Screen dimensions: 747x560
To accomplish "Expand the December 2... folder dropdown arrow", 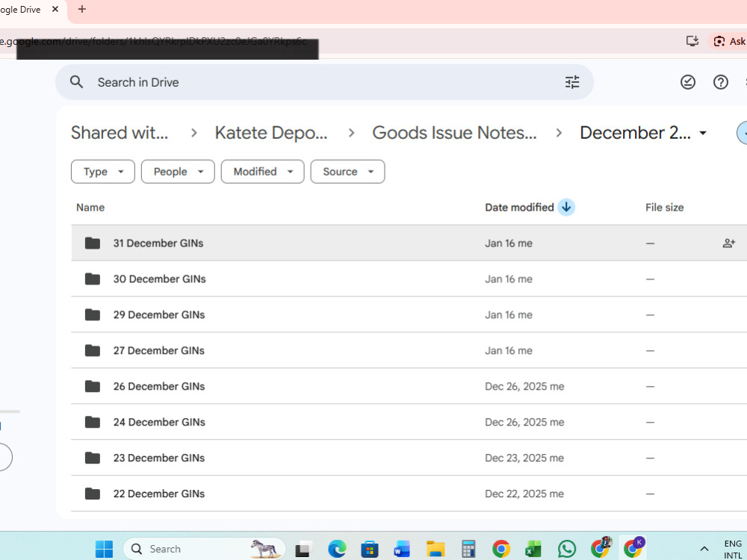I will pyautogui.click(x=703, y=134).
